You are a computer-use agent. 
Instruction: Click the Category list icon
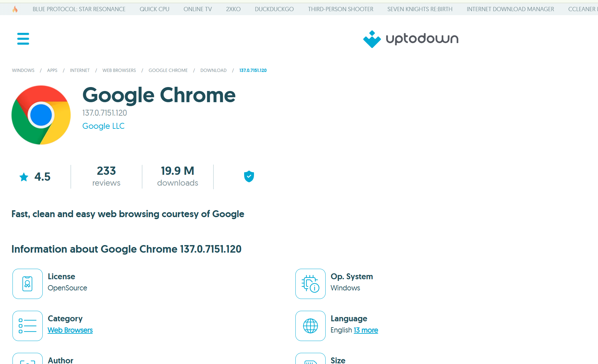coord(28,326)
